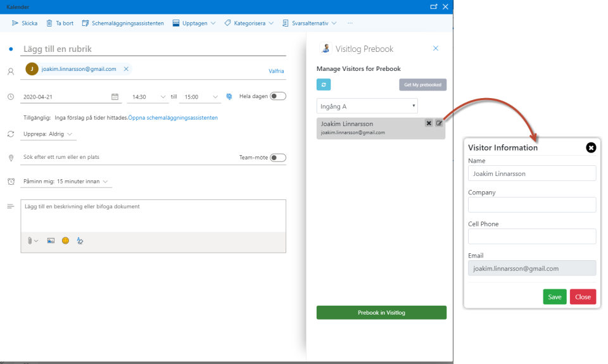The width and height of the screenshot is (608, 364).
Task: Toggle the Team-möte switch
Action: point(278,158)
